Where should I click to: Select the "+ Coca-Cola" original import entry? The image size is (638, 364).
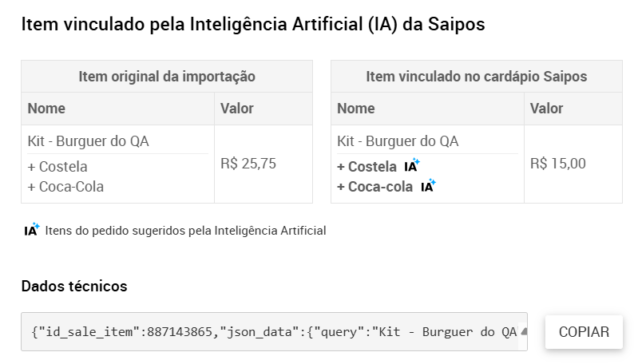point(65,187)
